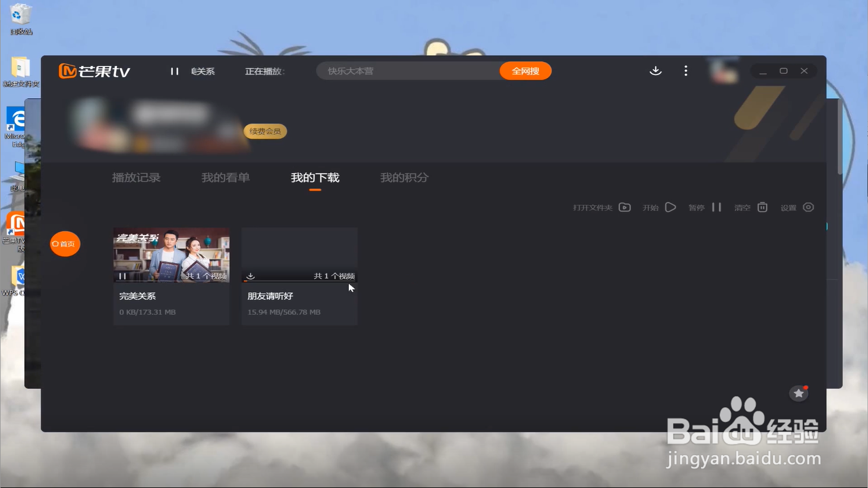
Task: Open the 完美关系 thumbnail
Action: click(x=172, y=254)
